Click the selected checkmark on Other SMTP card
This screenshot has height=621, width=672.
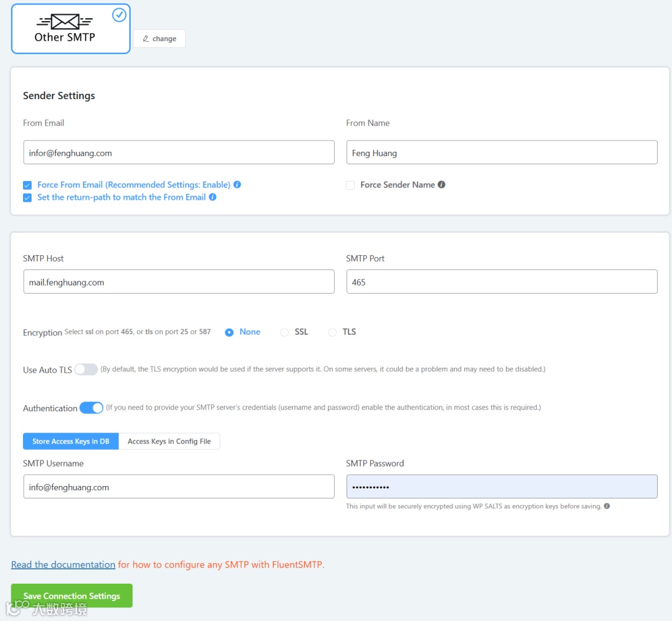tap(119, 15)
